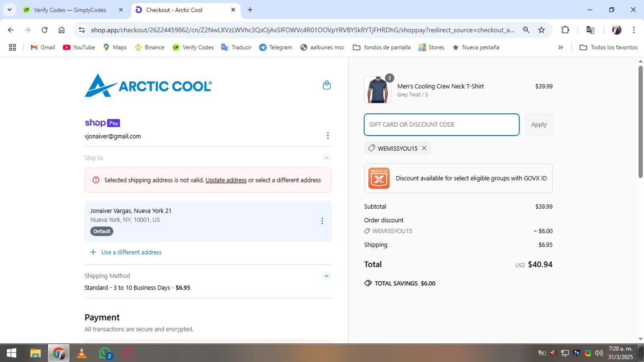644x362 pixels.
Task: Click the volume icon in system tray
Action: [599, 353]
